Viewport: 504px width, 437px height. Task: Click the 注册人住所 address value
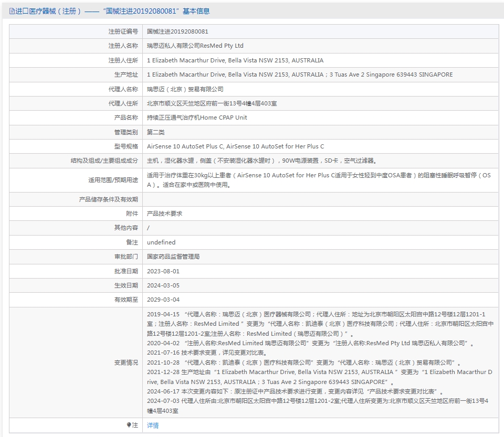(235, 60)
